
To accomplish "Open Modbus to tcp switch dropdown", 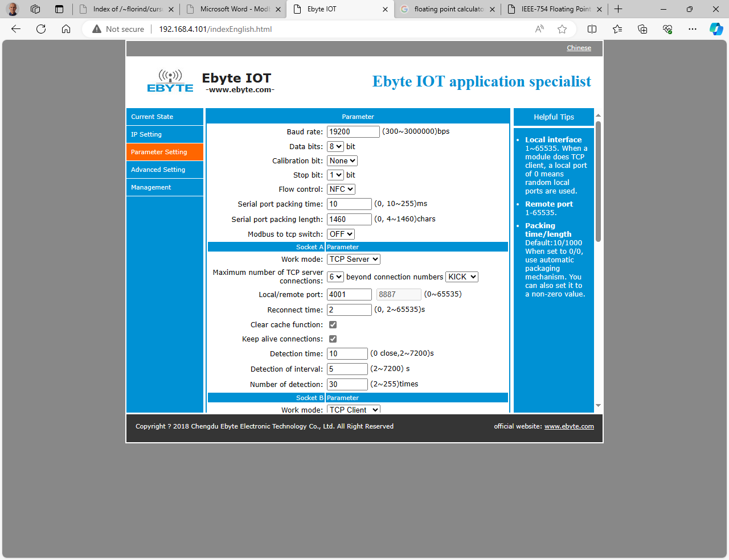I will point(341,234).
